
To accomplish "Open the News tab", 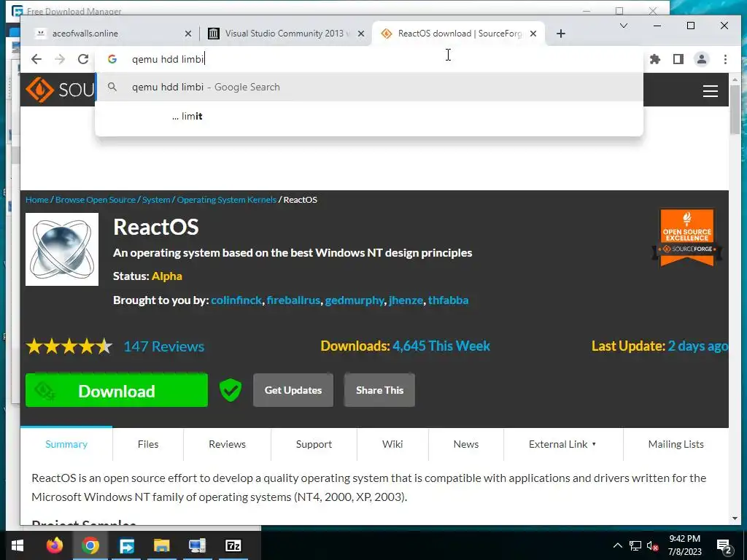I will [466, 444].
